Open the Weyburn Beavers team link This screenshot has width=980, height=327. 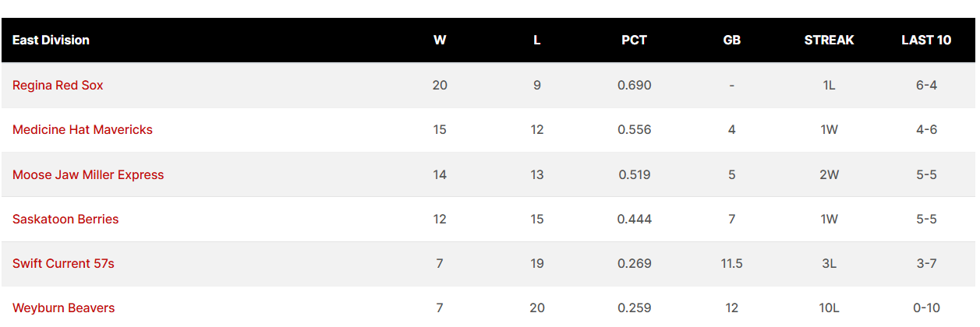[63, 308]
